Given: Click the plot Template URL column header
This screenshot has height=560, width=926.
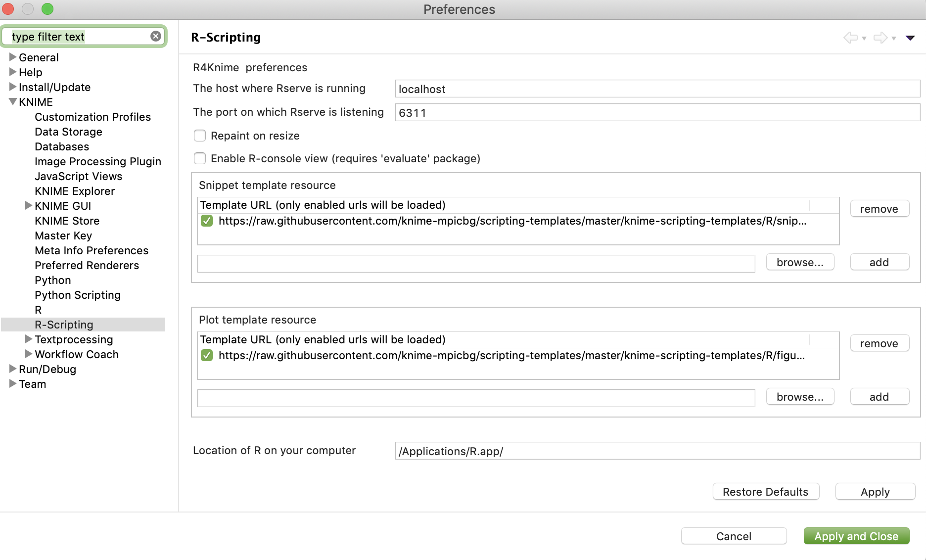Looking at the screenshot, I should (x=504, y=339).
